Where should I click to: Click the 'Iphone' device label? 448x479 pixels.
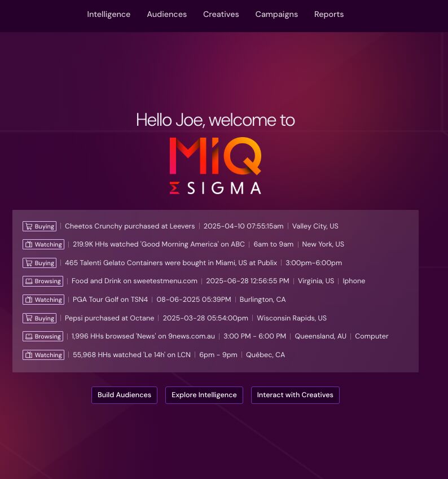[x=354, y=281]
